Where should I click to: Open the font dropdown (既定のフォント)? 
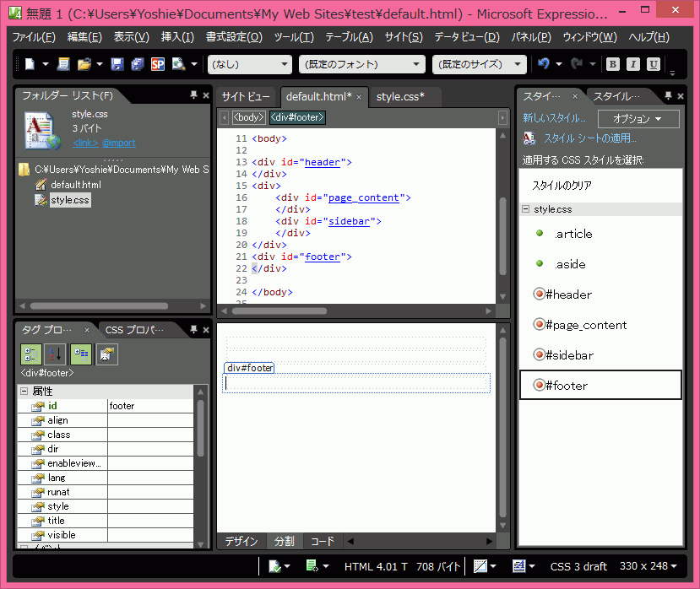tap(361, 64)
